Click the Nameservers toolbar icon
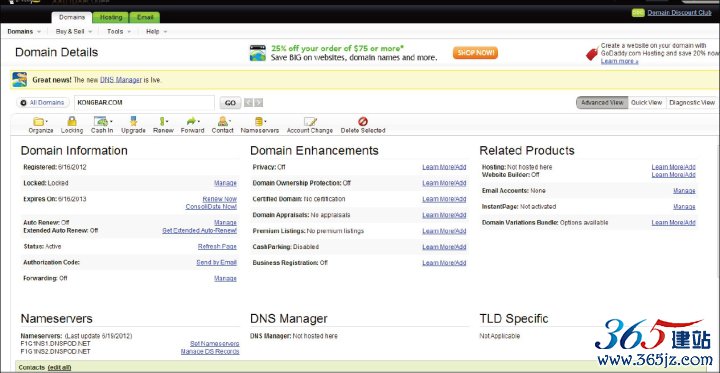This screenshot has width=720, height=373. click(259, 121)
